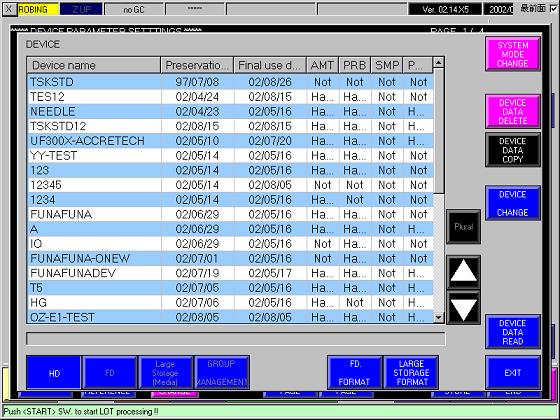The height and width of the screenshot is (420, 560).
Task: Click the DEVICE DATA COPY button
Action: point(512,150)
